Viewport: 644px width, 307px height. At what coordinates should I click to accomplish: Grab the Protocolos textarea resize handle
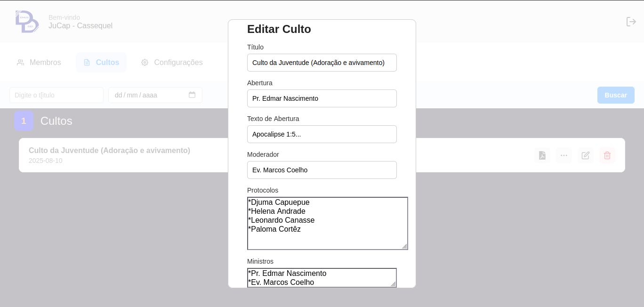pos(404,246)
